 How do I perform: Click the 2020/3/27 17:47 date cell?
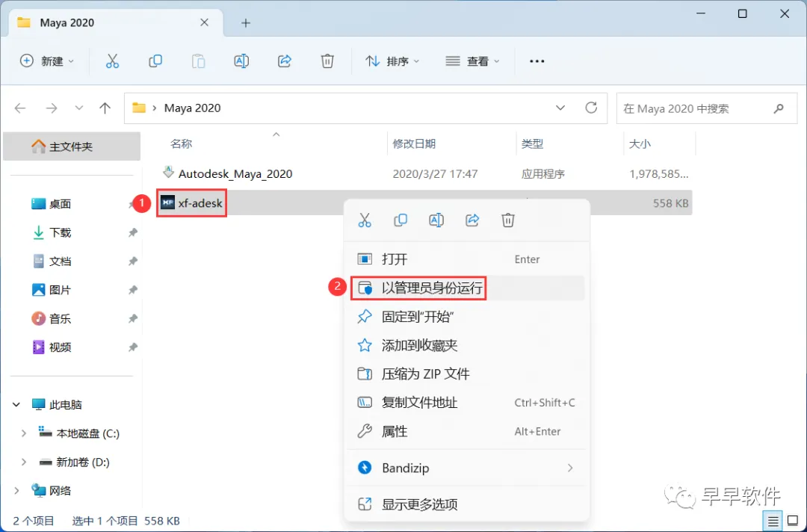[435, 174]
